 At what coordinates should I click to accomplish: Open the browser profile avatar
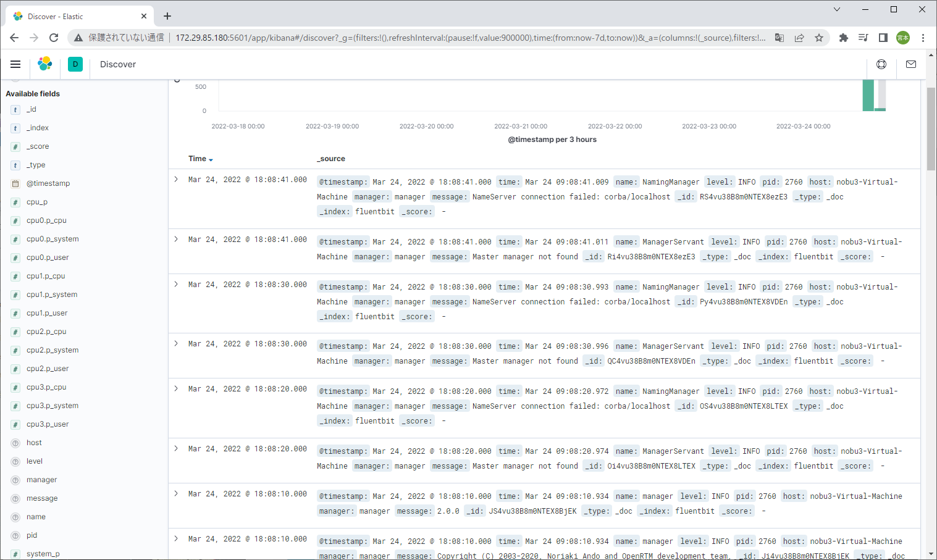[x=903, y=38]
